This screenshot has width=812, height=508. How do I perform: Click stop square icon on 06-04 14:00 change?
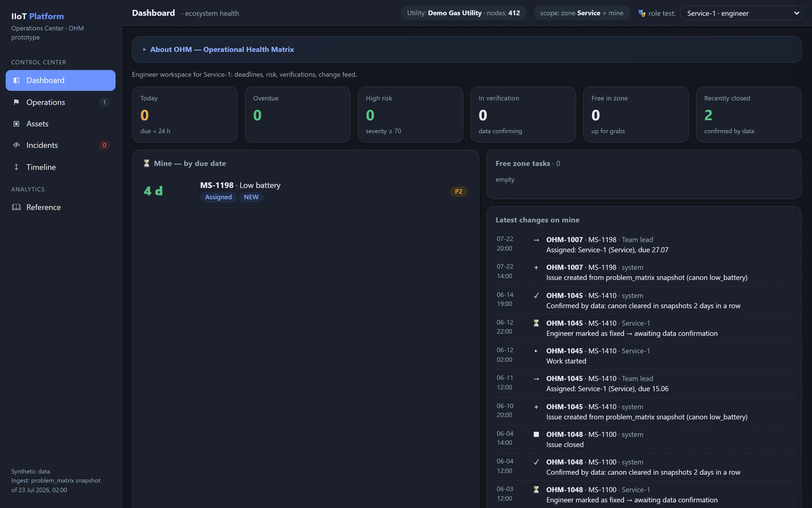[536, 434]
